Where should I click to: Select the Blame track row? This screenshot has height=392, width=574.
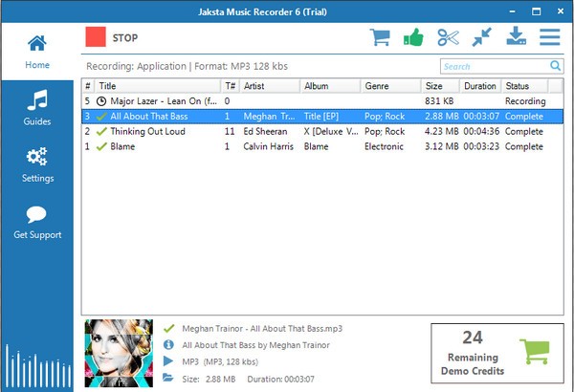click(322, 146)
